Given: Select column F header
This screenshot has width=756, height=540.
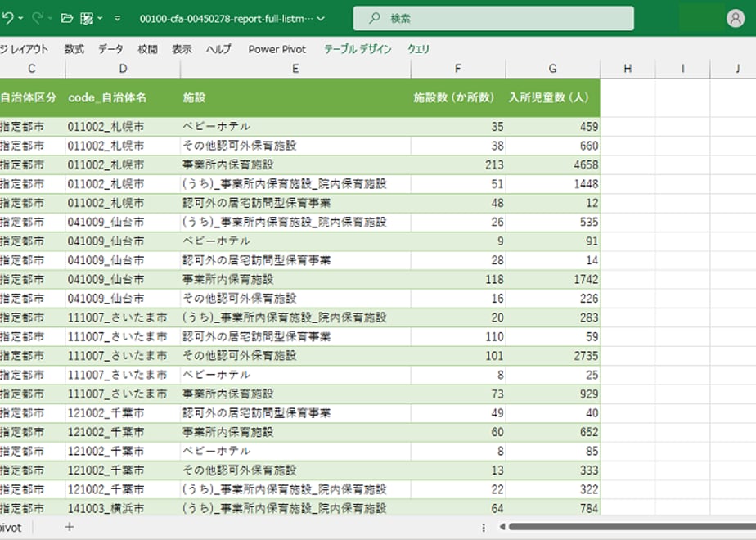Looking at the screenshot, I should point(458,69).
